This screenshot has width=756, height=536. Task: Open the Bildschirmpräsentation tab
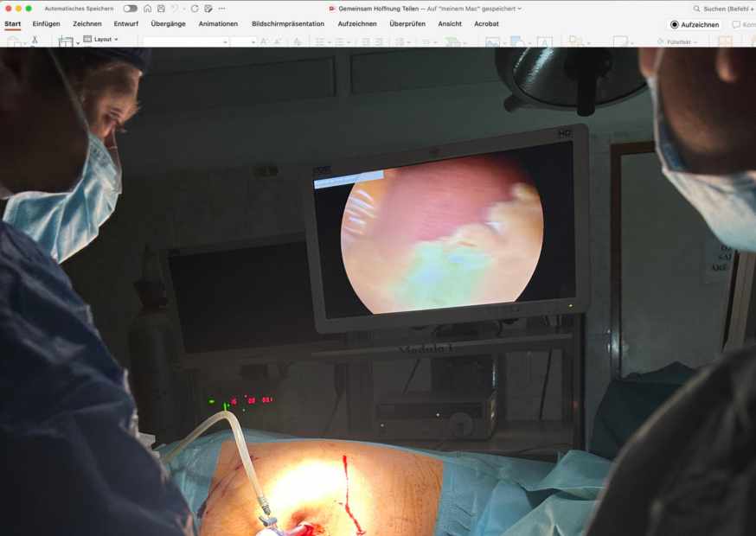[x=288, y=23]
